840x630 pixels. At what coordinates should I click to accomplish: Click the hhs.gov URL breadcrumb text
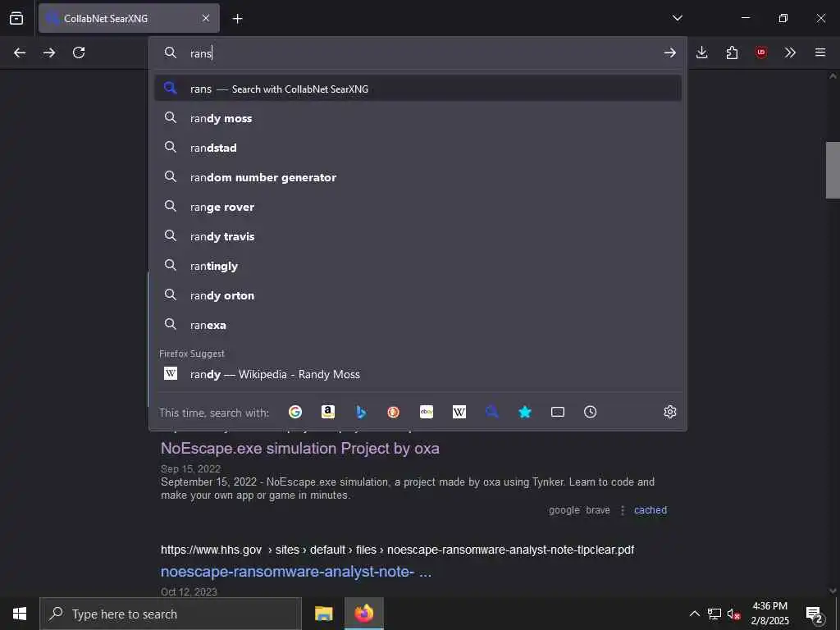398,550
